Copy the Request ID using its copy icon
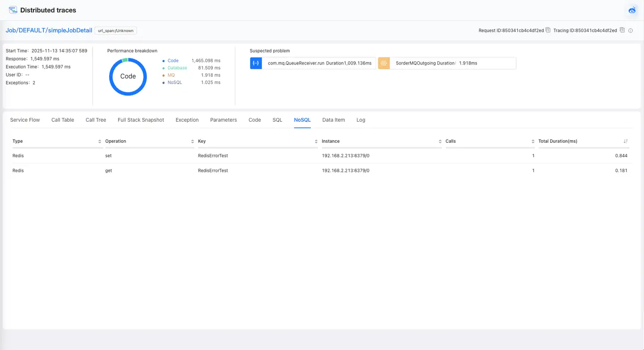 tap(548, 30)
